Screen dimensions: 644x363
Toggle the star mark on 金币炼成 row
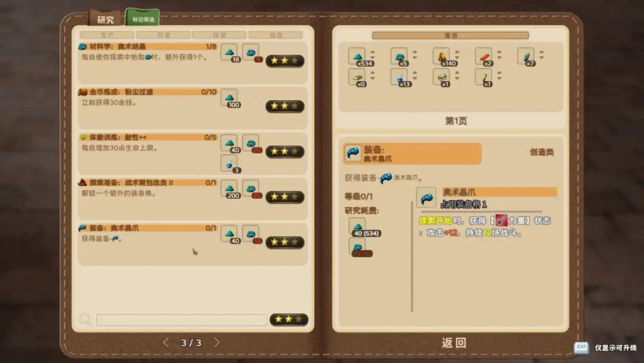tap(284, 106)
